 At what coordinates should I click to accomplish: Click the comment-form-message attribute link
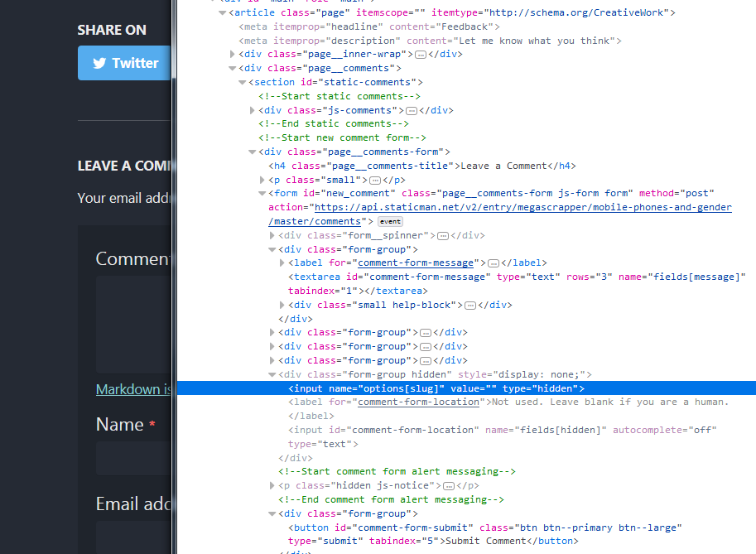pyautogui.click(x=416, y=263)
